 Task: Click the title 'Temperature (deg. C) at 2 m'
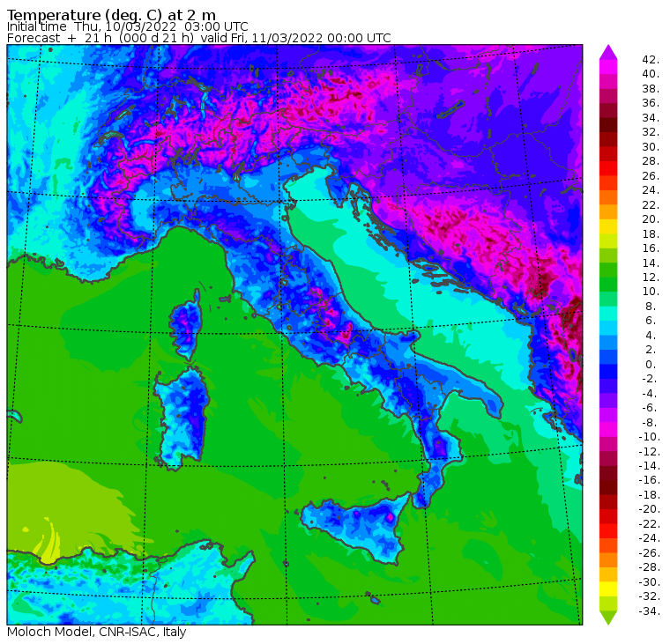pyautogui.click(x=112, y=15)
